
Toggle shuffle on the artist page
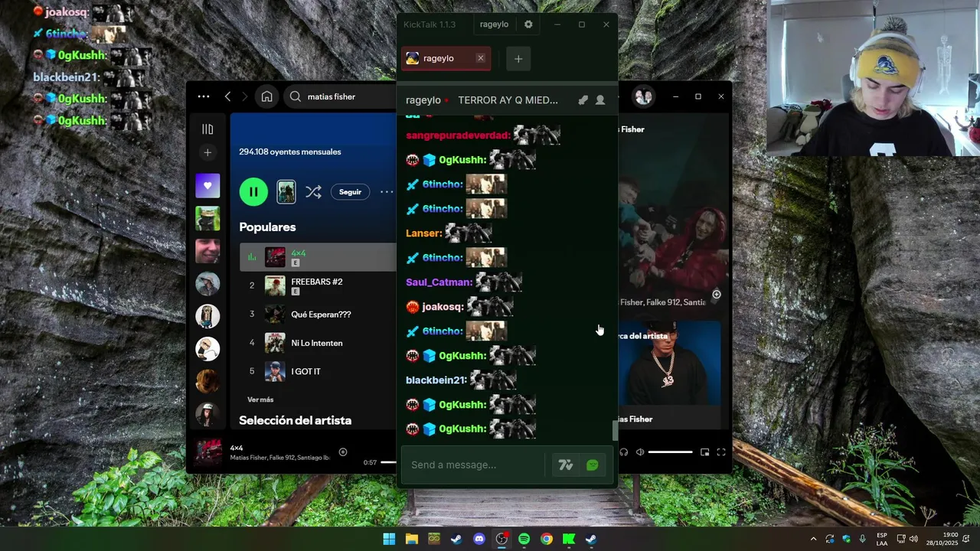313,192
